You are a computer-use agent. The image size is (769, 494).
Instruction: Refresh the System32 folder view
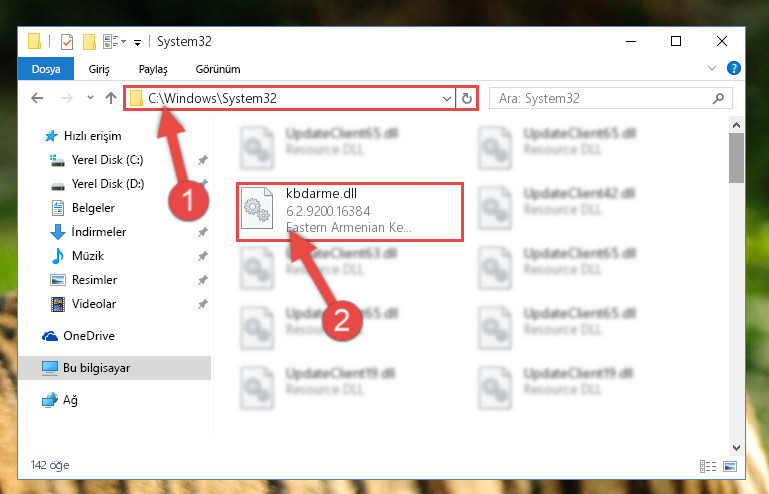pos(467,98)
